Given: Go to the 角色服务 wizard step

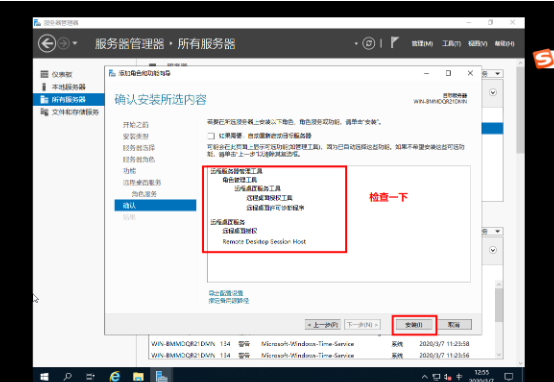Looking at the screenshot, I should pyautogui.click(x=144, y=194).
